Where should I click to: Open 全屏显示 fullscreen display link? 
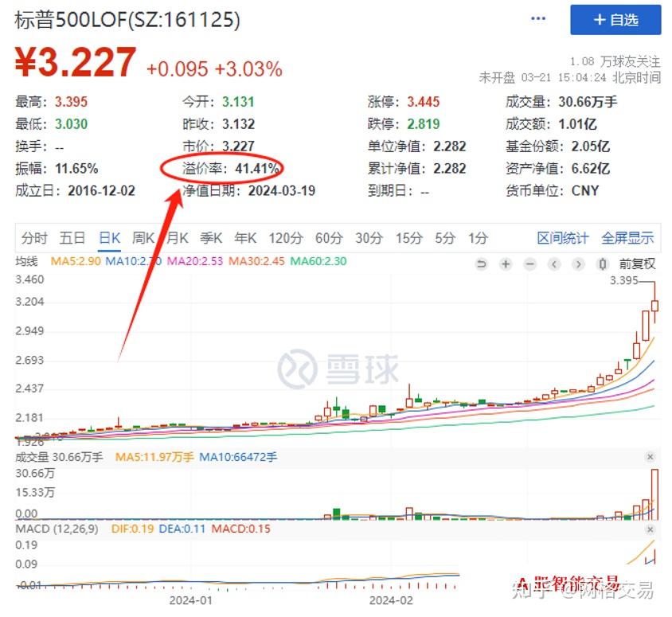(628, 238)
